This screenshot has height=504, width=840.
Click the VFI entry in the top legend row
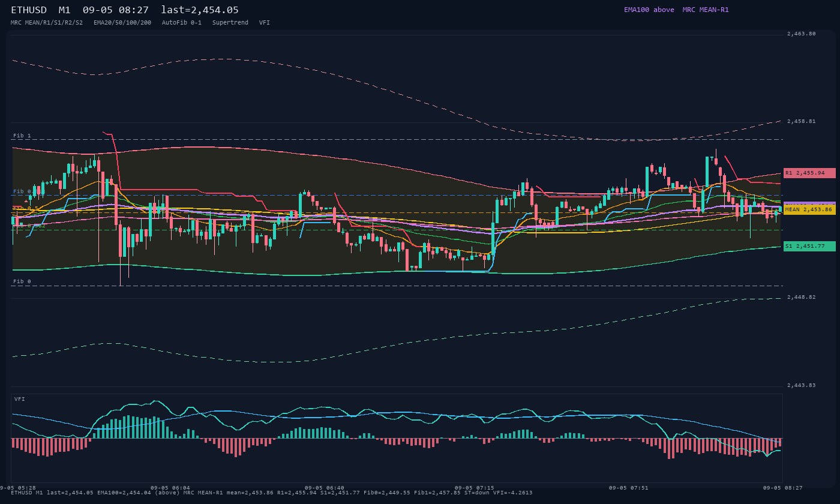pos(265,22)
